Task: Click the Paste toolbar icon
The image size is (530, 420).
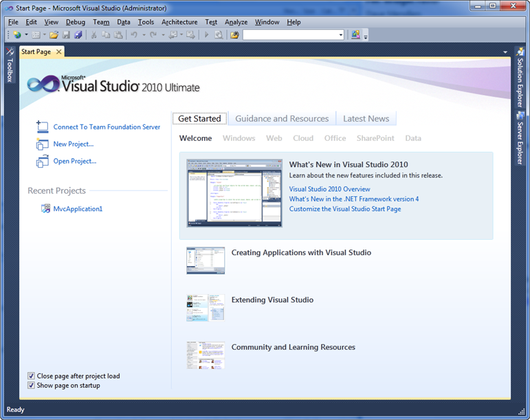Action: pos(118,34)
